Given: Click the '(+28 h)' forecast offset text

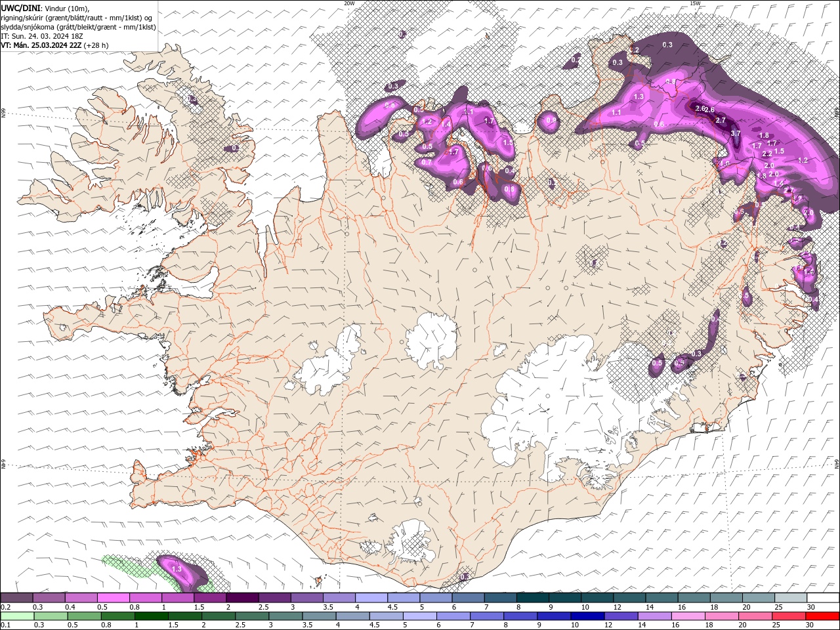Looking at the screenshot, I should [x=96, y=45].
